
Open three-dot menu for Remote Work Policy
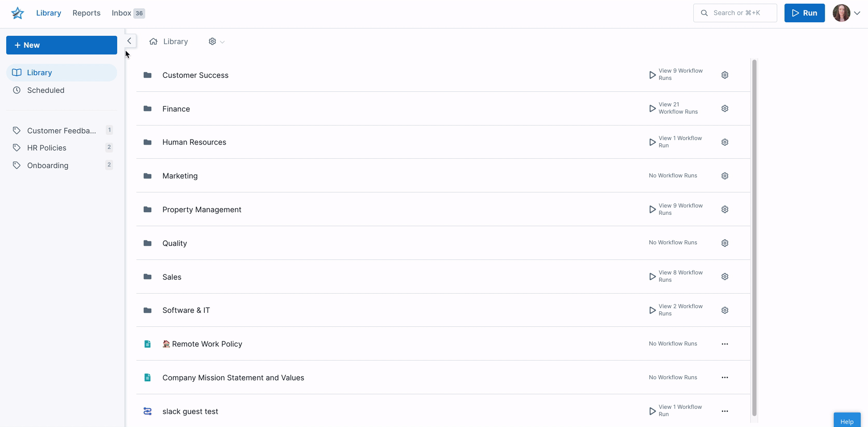(x=725, y=344)
